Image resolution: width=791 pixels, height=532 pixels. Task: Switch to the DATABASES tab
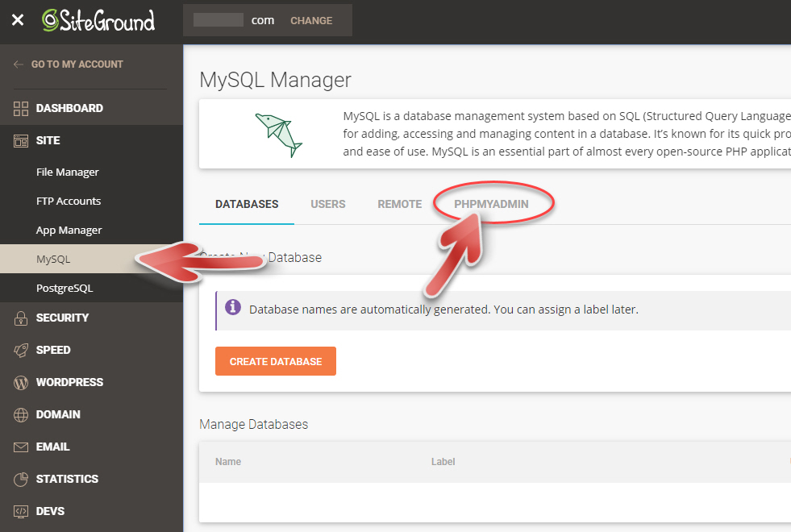pyautogui.click(x=247, y=204)
